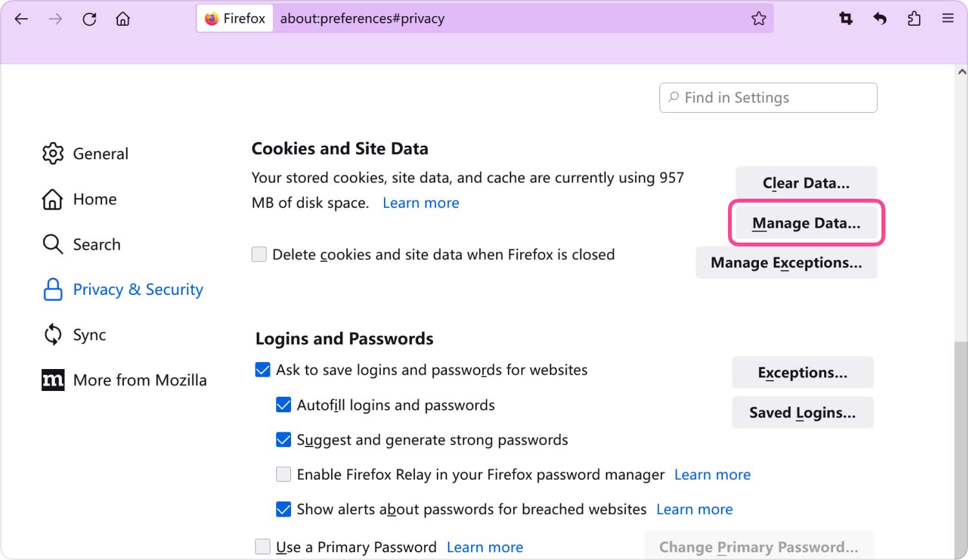Screen dimensions: 968x560
Task: Go back with the back arrow
Action: click(x=21, y=19)
